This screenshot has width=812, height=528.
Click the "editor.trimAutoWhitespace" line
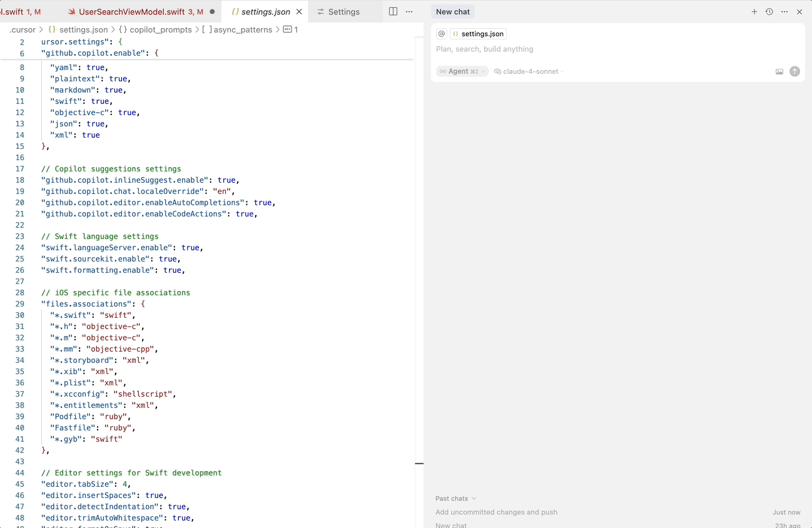(x=118, y=518)
